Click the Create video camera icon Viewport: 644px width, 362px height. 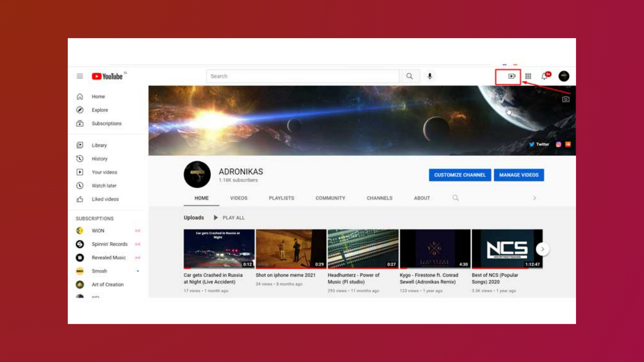[x=512, y=76]
